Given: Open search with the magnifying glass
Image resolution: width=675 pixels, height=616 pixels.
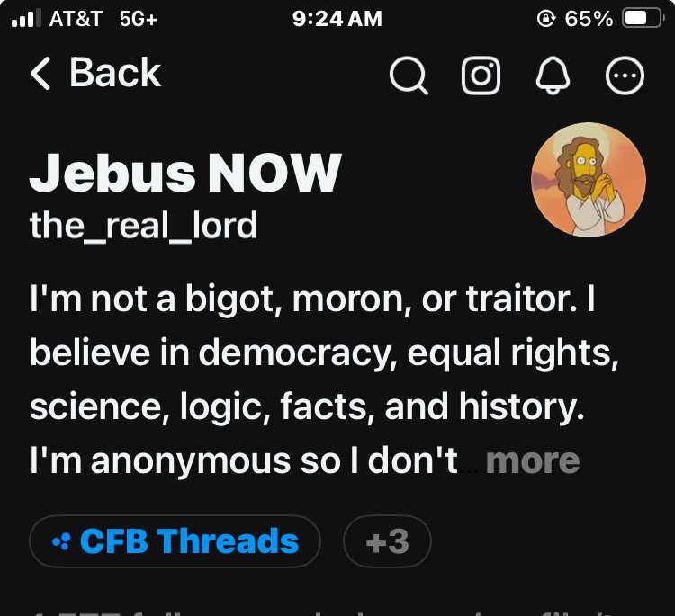Looking at the screenshot, I should point(408,76).
